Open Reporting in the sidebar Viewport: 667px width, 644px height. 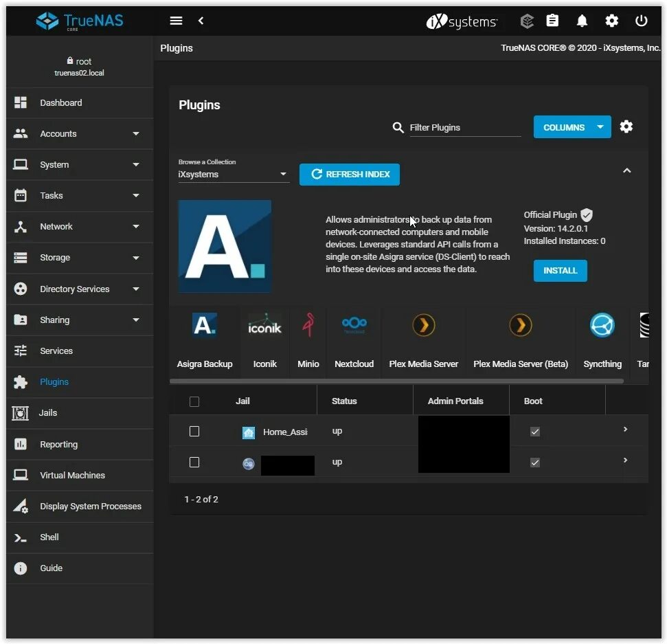[80, 445]
